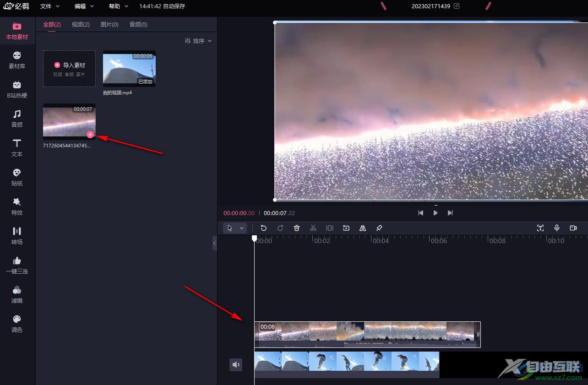Mute the main track with speaker icon
This screenshot has height=385, width=588.
click(236, 364)
